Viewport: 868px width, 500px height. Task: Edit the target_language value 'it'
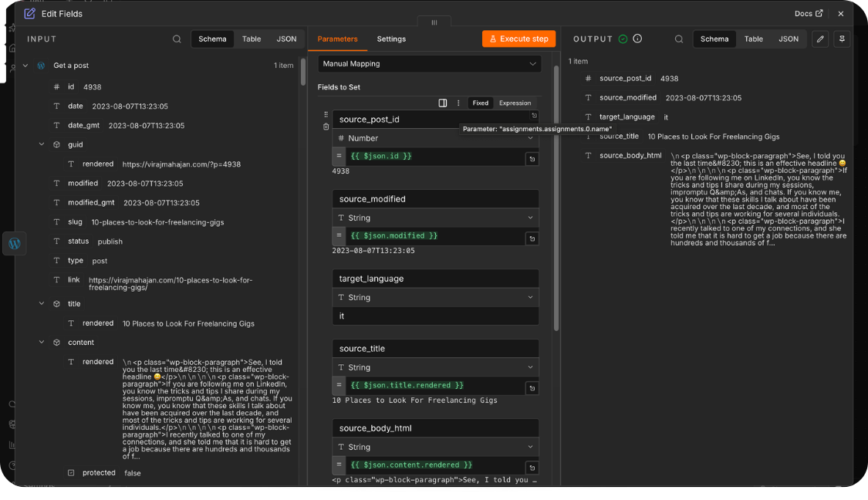(436, 316)
